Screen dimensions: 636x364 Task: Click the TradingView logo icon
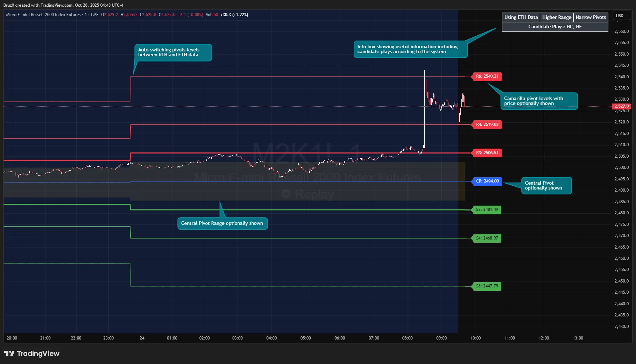pos(9,354)
